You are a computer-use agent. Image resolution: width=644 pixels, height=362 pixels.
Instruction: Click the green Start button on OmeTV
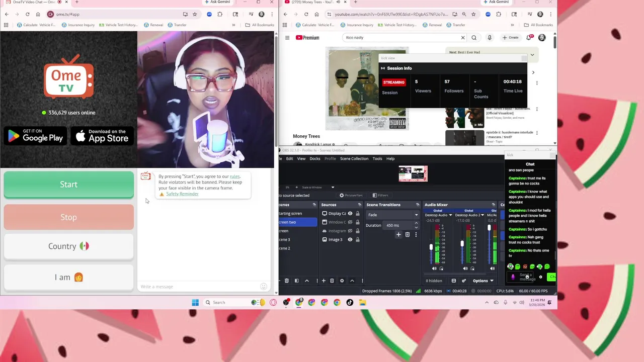pyautogui.click(x=68, y=185)
